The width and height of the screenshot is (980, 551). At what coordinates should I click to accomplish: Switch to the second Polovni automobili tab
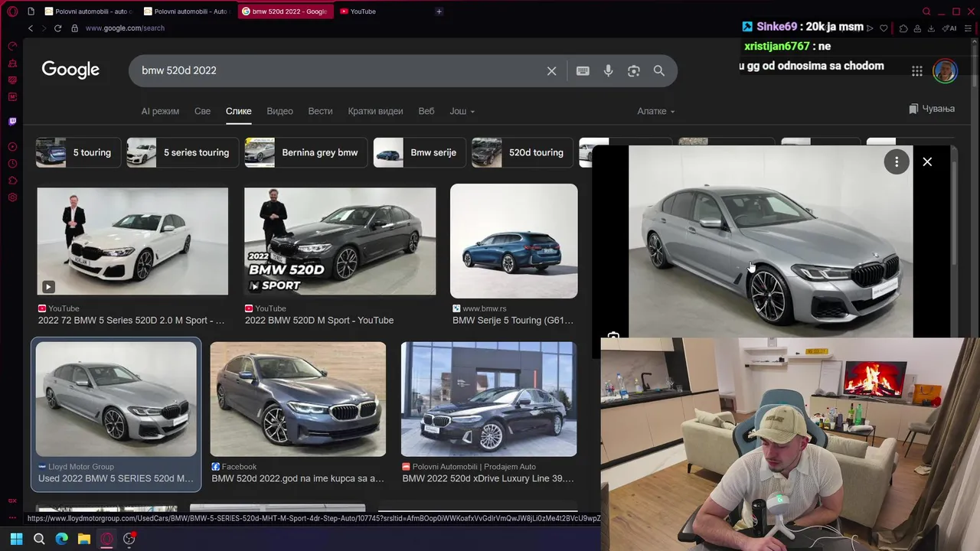[188, 11]
